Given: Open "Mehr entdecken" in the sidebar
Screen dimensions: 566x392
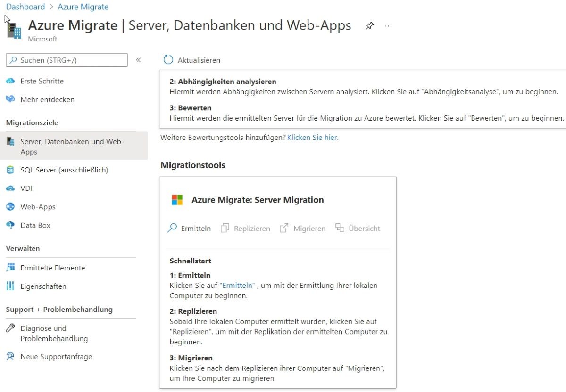Looking at the screenshot, I should 46,99.
